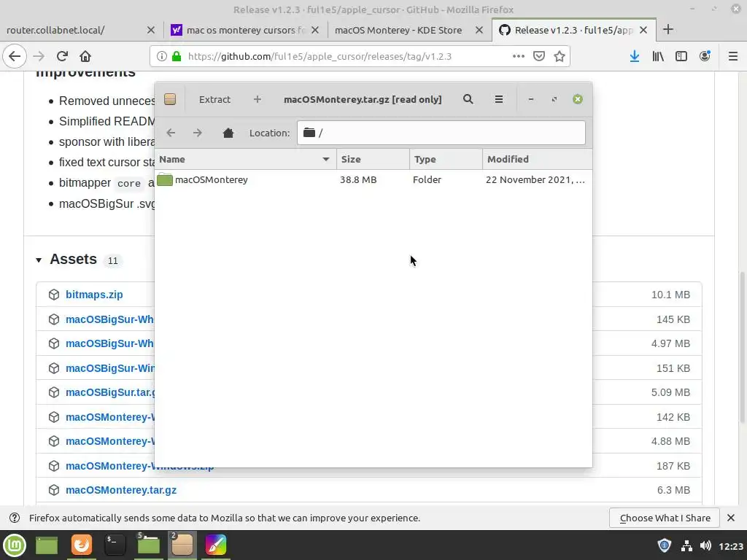The width and height of the screenshot is (747, 560).
Task: Open macOSBigSur.tar.gz asset link
Action: pyautogui.click(x=110, y=392)
